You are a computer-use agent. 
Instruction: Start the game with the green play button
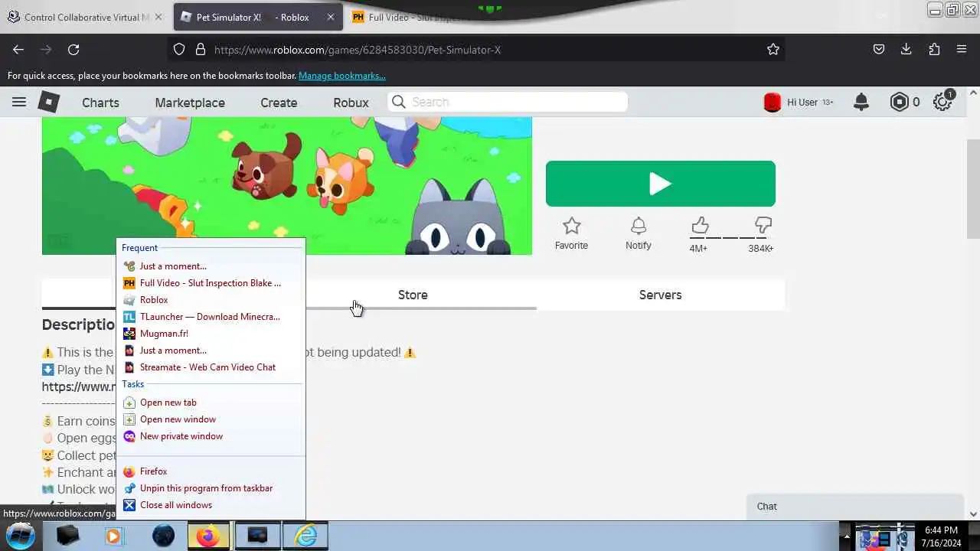[x=661, y=184]
